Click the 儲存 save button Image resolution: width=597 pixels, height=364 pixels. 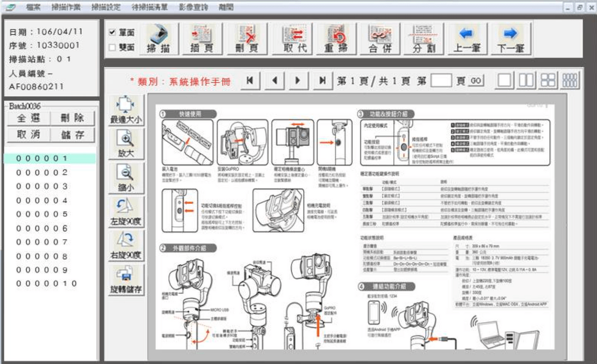pyautogui.click(x=73, y=135)
